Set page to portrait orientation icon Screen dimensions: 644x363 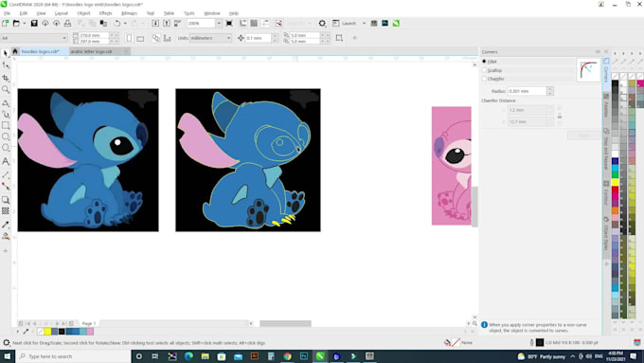pyautogui.click(x=129, y=38)
